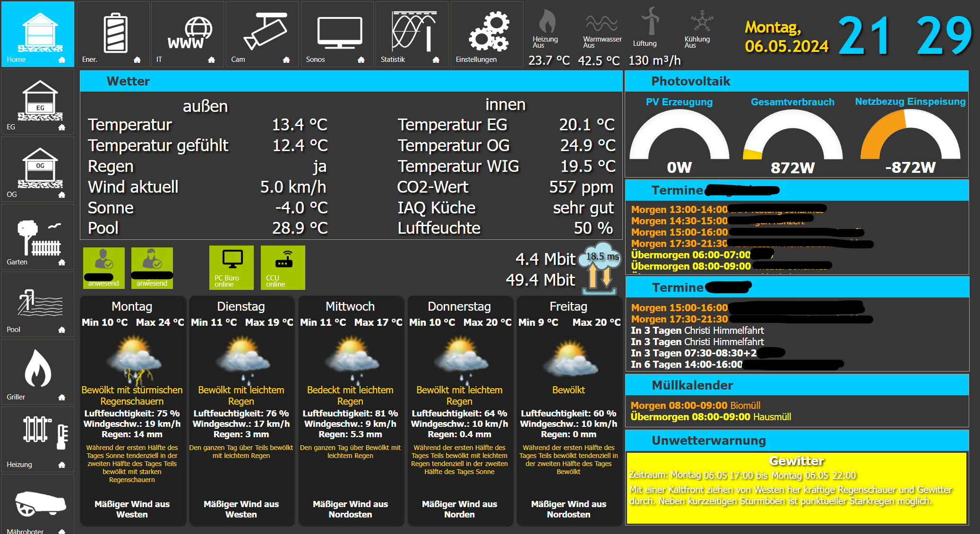Image resolution: width=980 pixels, height=534 pixels.
Task: Click the first Christi Himmelfahrt entry
Action: tap(697, 331)
